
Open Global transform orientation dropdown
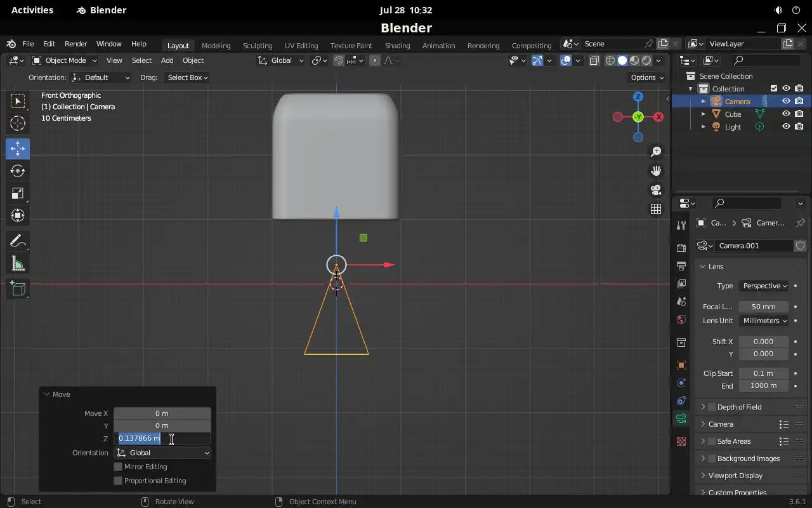pyautogui.click(x=280, y=60)
